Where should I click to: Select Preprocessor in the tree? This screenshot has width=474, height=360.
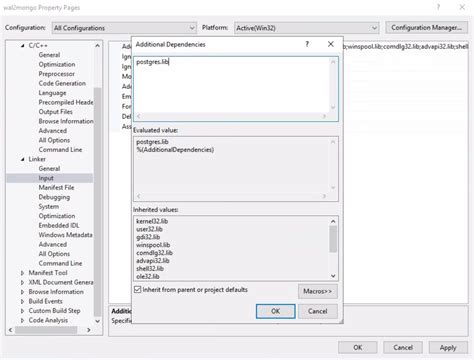56,74
